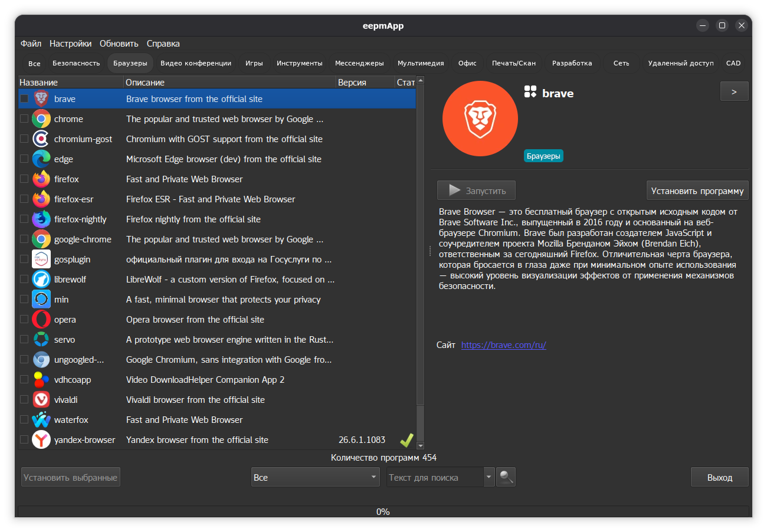The width and height of the screenshot is (767, 532).
Task: Click the 'Установить программу' button
Action: tap(697, 191)
